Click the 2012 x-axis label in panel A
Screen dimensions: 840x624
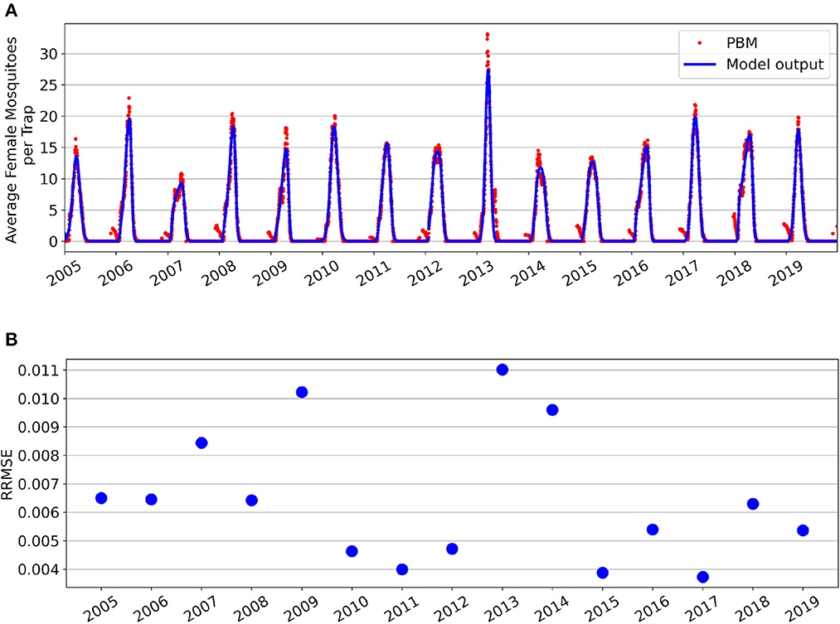tap(425, 273)
